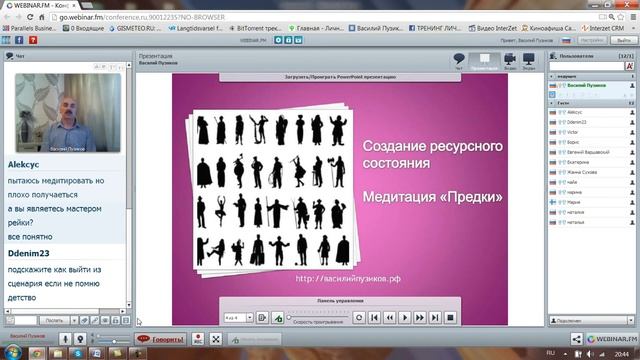Toggle the webcam icon in bottom toolbar
640x360 pixels.
[80, 339]
